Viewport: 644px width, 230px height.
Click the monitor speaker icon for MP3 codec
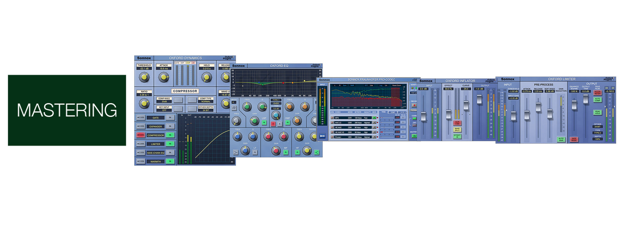coord(374,118)
